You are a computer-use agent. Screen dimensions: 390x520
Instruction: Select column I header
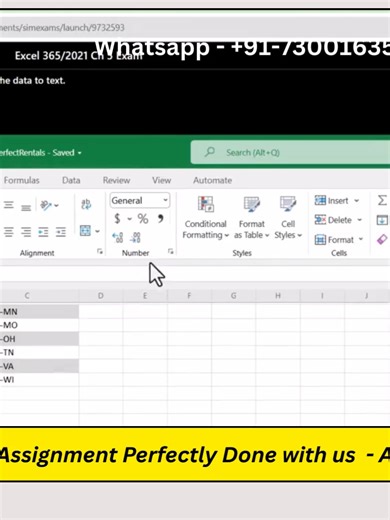point(322,296)
